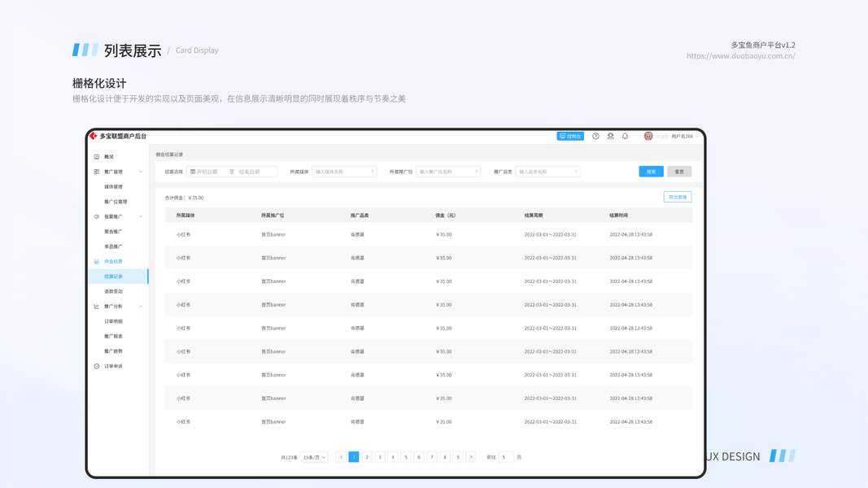
Task: Open the 所属媒体 media selector
Action: [344, 172]
